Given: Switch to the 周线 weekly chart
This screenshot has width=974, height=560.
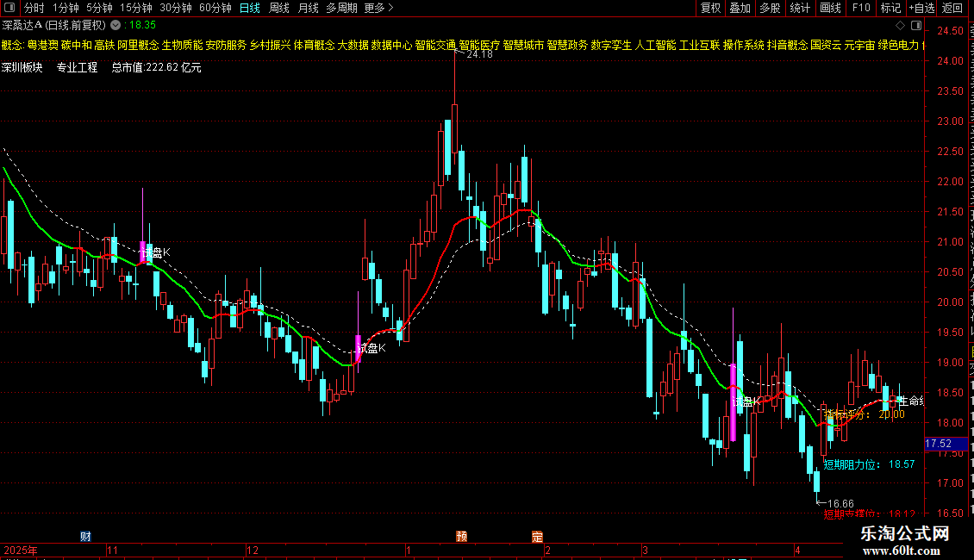Looking at the screenshot, I should click(x=279, y=8).
